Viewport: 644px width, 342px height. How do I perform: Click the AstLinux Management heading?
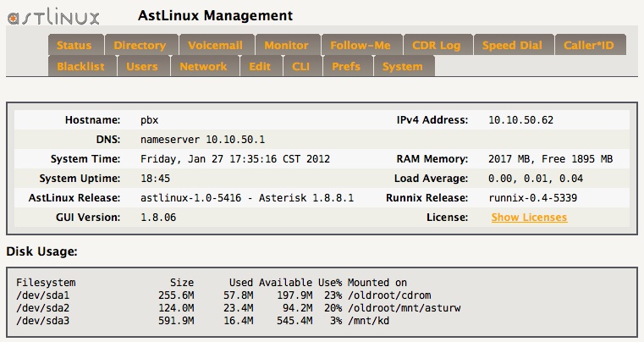215,15
